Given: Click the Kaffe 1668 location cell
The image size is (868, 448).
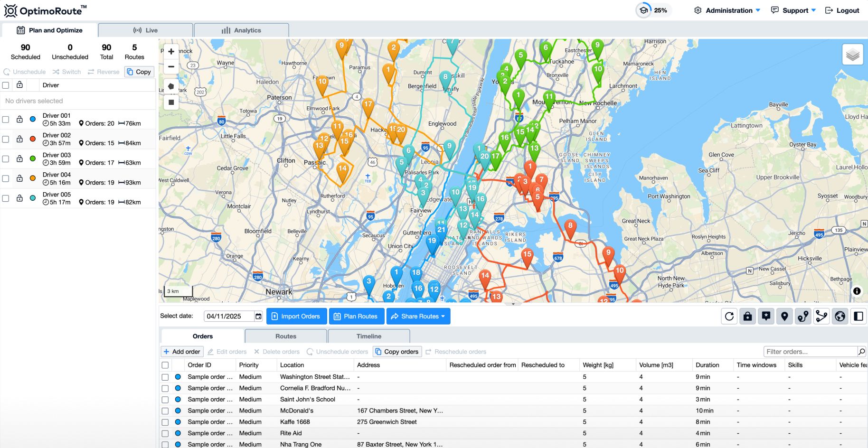Looking at the screenshot, I should pyautogui.click(x=315, y=422).
